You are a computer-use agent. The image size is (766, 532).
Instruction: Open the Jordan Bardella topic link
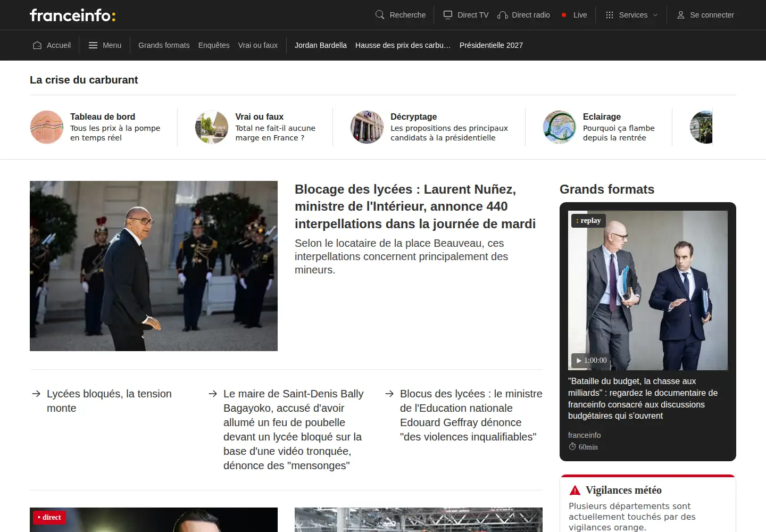[321, 45]
